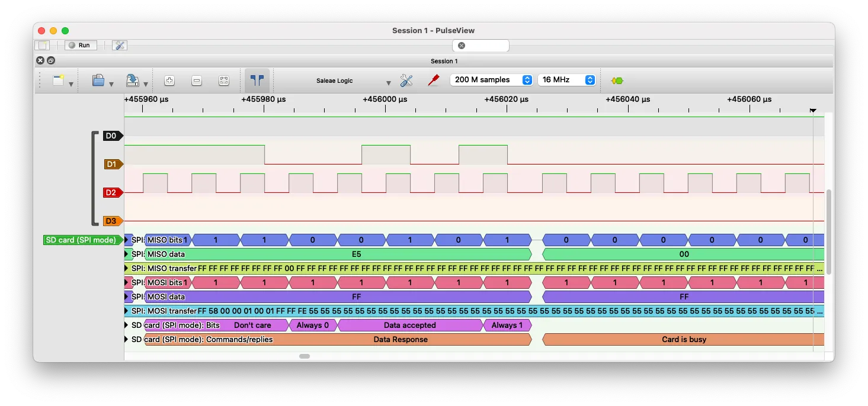Expand the open file dropdown arrow
Screen dimensions: 868x406
tap(111, 84)
